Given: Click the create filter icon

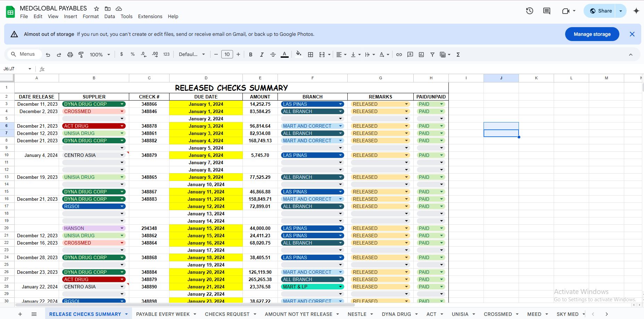Looking at the screenshot, I should pyautogui.click(x=432, y=55).
